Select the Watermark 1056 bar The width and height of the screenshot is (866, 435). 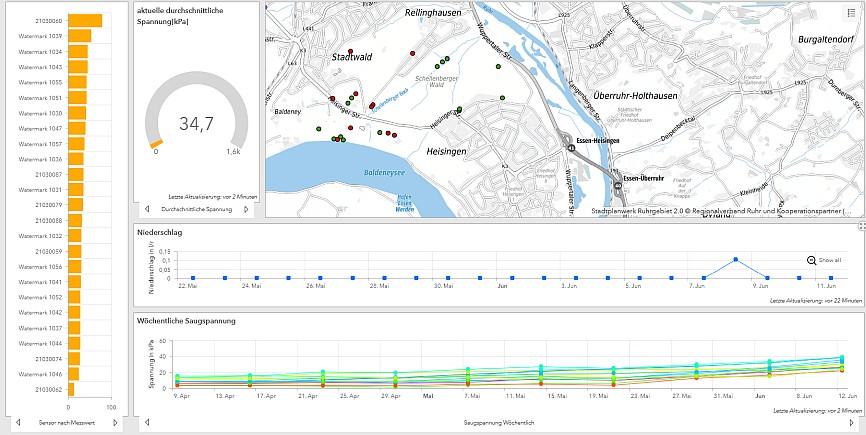click(x=75, y=266)
